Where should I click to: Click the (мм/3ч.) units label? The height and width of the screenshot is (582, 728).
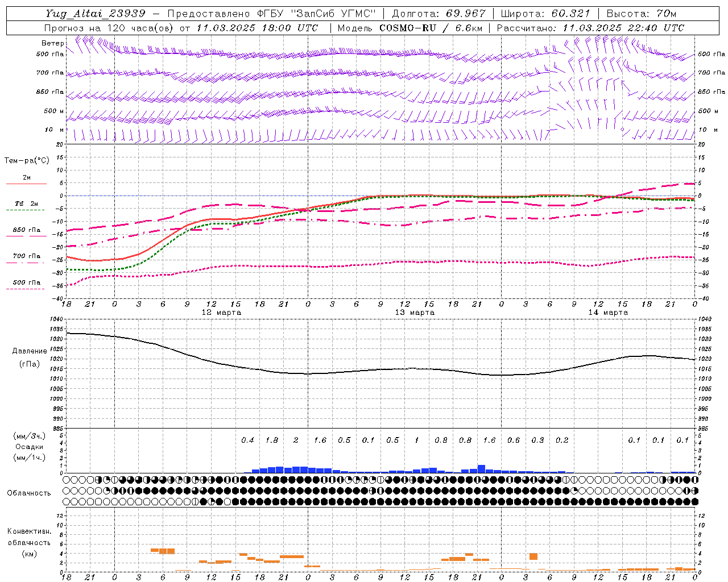point(29,436)
